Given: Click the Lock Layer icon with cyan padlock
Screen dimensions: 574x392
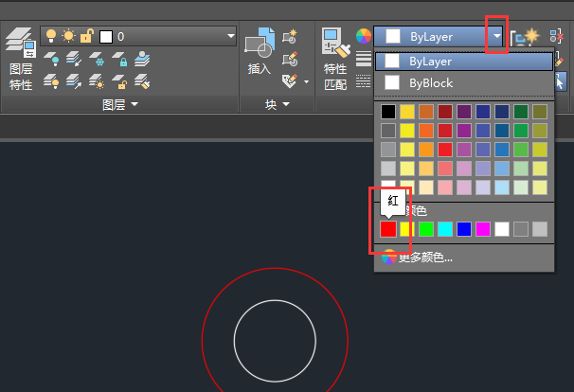Looking at the screenshot, I should pos(119,59).
